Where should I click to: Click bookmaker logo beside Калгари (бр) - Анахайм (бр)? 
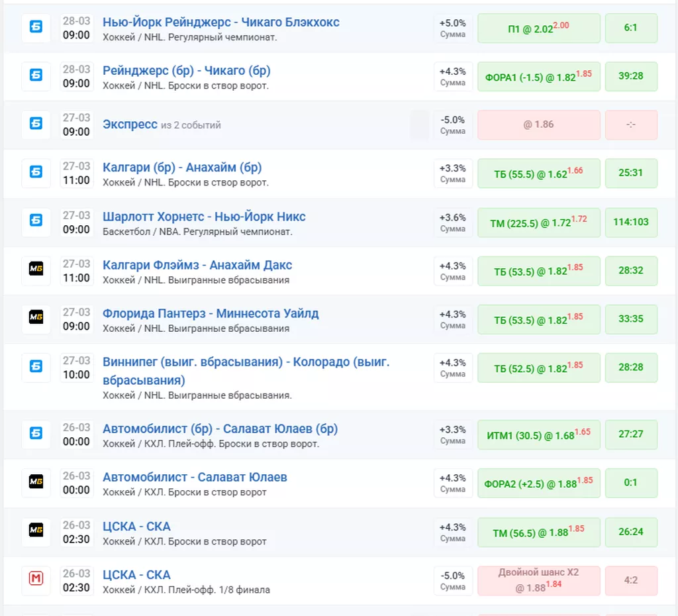coord(36,173)
